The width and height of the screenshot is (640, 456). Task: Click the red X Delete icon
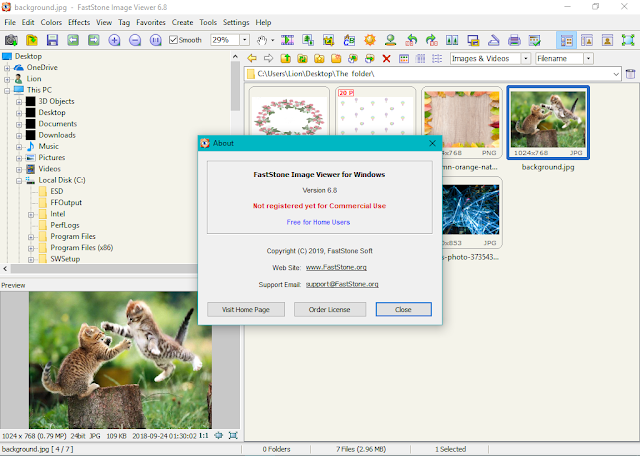(387, 58)
